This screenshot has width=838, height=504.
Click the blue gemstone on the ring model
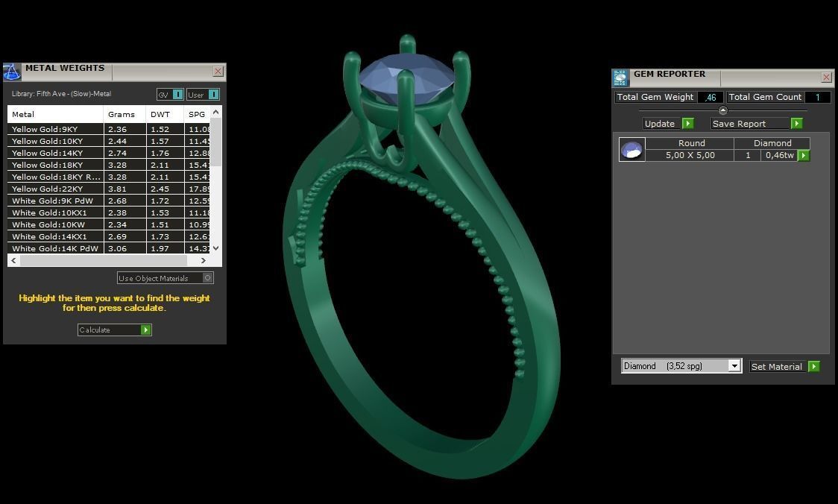tap(406, 77)
